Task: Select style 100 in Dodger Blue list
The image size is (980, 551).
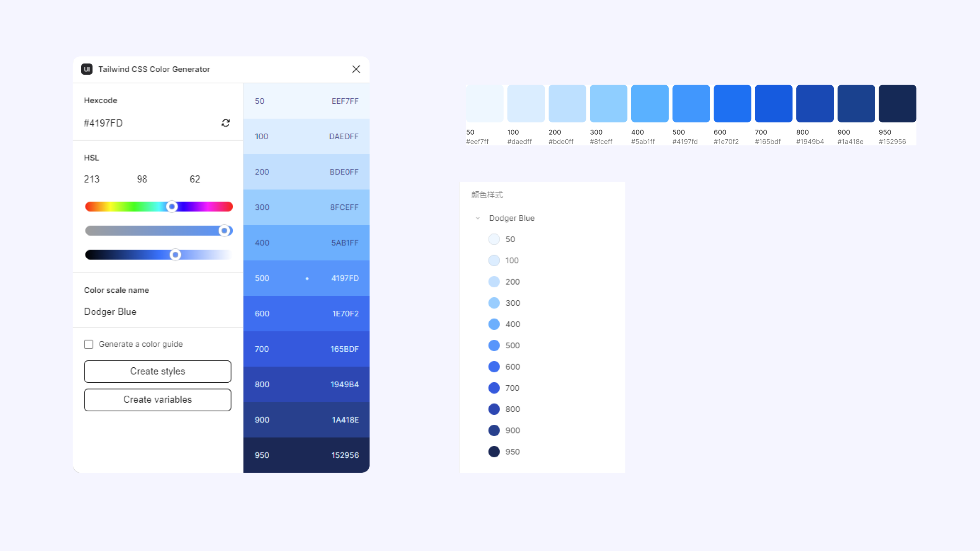Action: 511,261
